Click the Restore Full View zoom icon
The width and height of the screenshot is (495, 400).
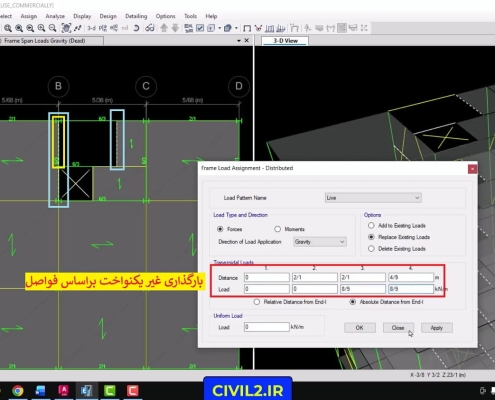19,28
